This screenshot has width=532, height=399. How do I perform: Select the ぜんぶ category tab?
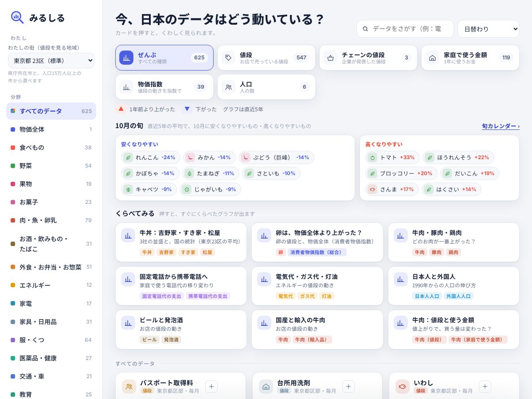(x=164, y=58)
